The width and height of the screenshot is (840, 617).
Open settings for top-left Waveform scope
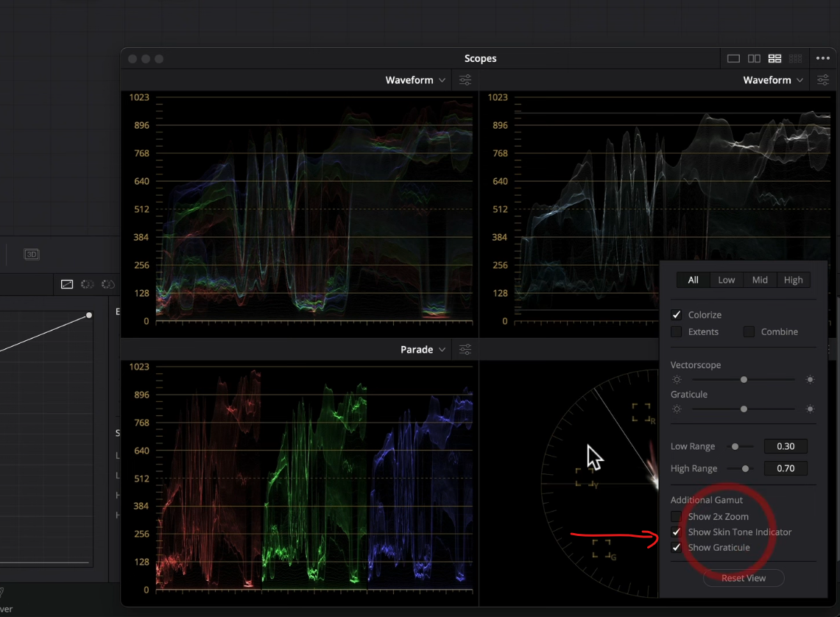(465, 80)
